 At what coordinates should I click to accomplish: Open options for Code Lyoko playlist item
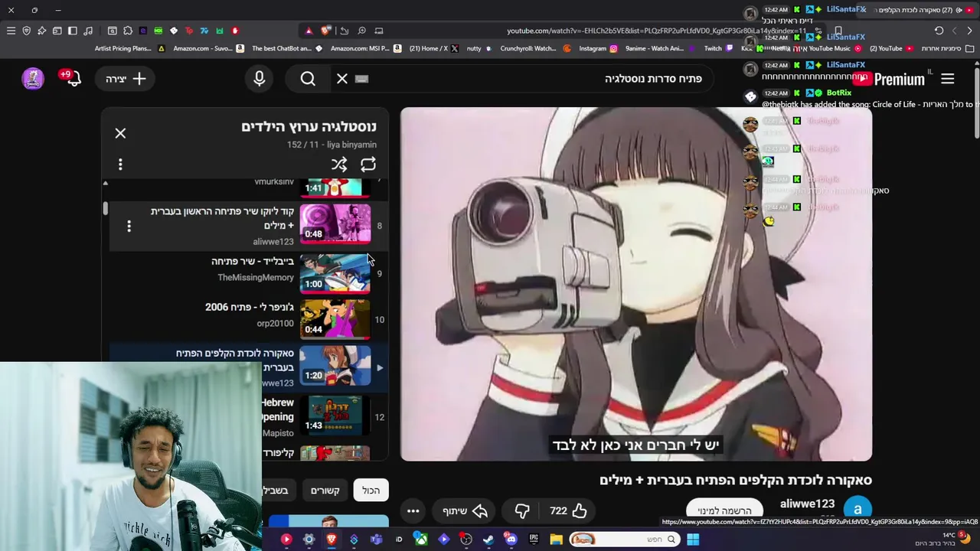pos(129,226)
